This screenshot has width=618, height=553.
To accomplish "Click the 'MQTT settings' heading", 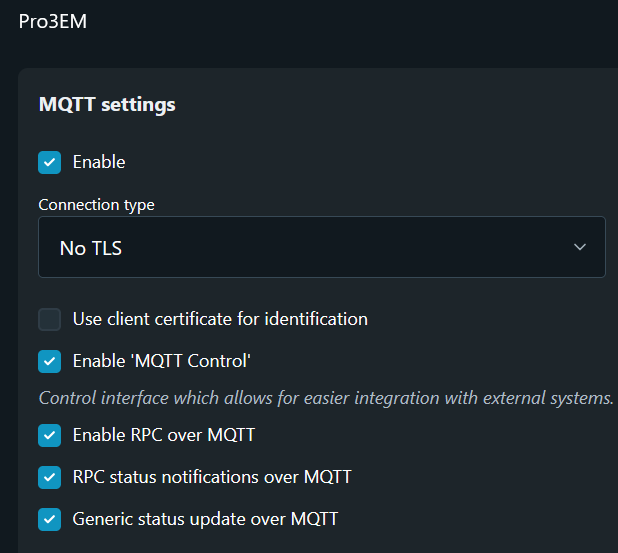I will pyautogui.click(x=107, y=104).
